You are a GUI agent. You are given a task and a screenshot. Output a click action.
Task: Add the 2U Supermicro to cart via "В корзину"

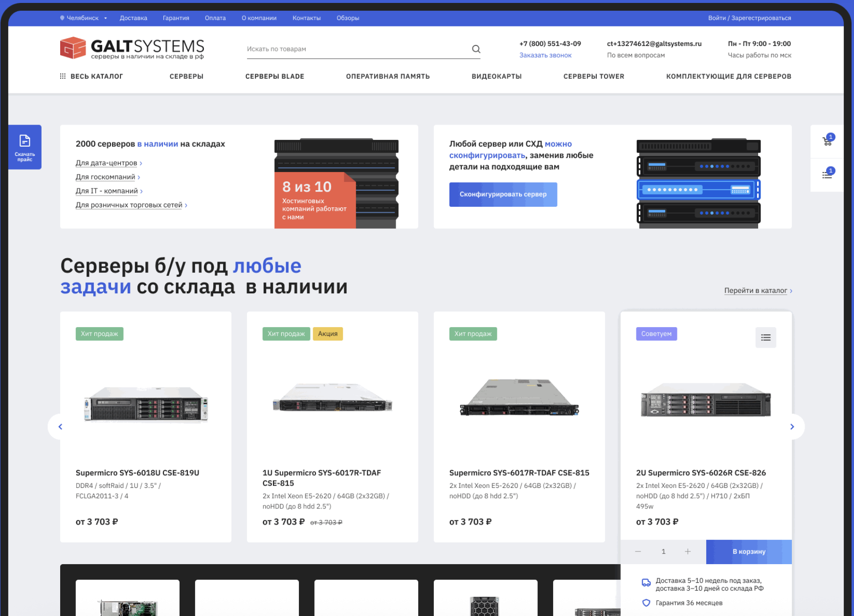tap(748, 551)
